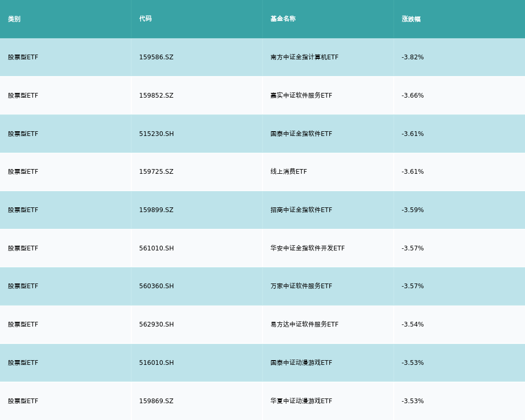This screenshot has width=525, height=420.
Task: Click 股票型ETF in the 159725.SZ row
Action: 23,172
